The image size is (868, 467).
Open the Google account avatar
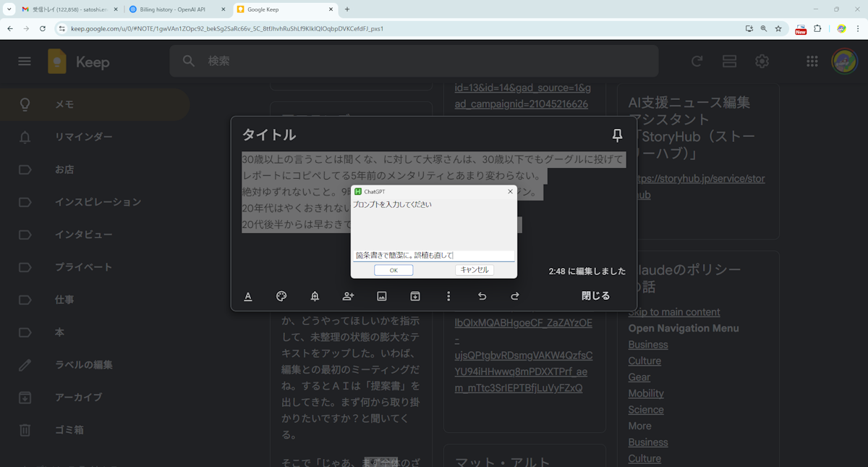(x=844, y=62)
